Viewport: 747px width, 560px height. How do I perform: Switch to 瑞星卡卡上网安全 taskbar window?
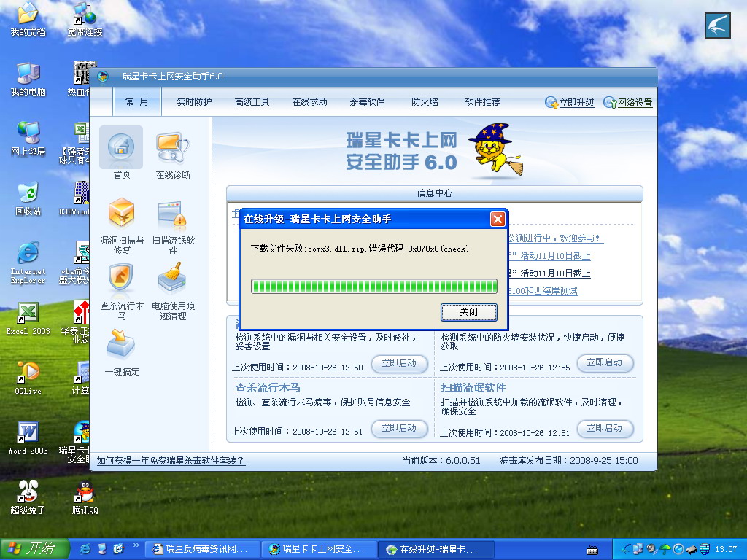click(320, 550)
